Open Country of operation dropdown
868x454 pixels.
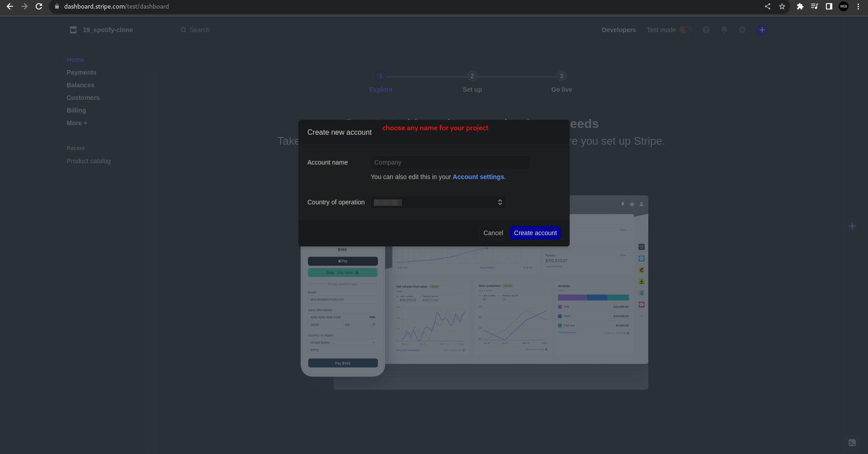coord(439,202)
